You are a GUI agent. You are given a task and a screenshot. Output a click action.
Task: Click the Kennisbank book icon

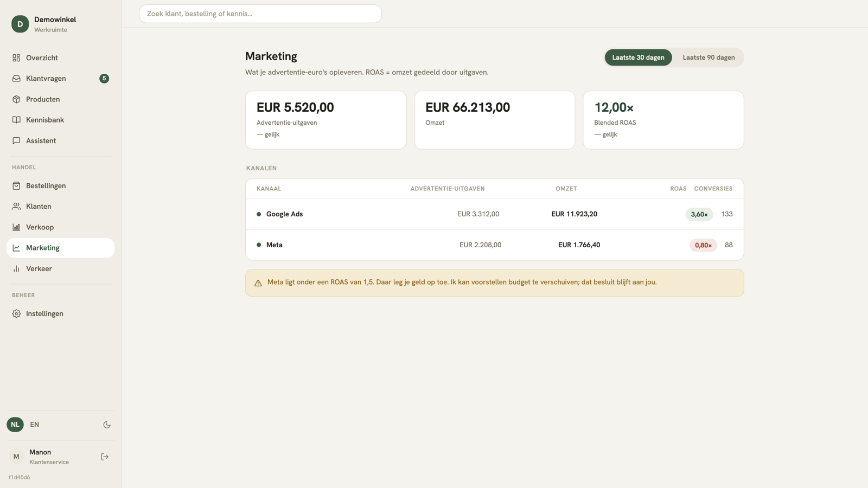click(x=16, y=120)
